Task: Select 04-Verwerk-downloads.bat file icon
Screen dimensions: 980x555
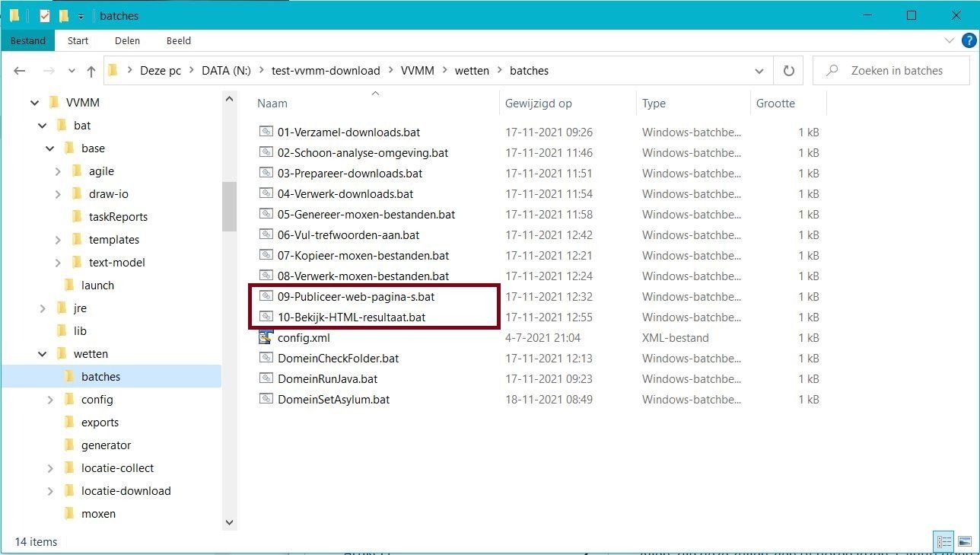Action: coord(266,193)
